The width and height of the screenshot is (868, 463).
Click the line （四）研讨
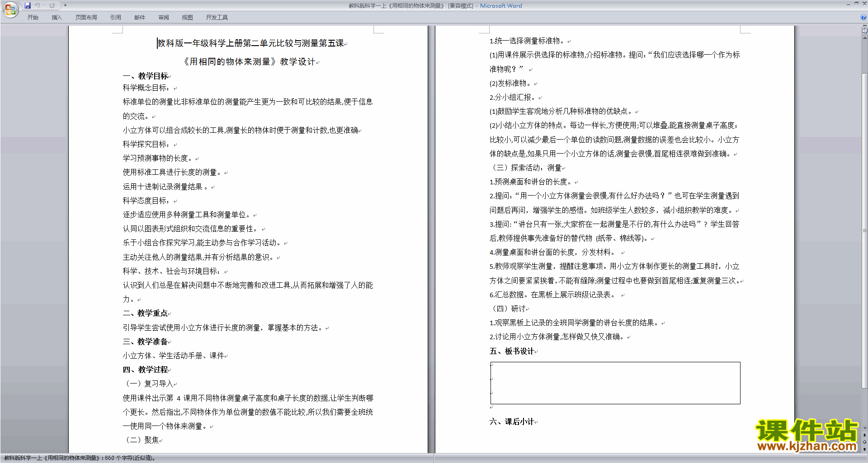tap(508, 309)
